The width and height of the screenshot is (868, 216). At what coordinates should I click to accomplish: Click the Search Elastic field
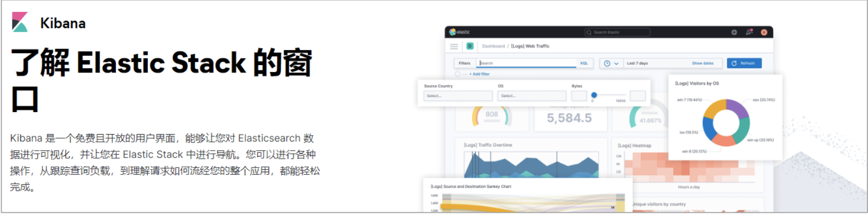point(617,32)
